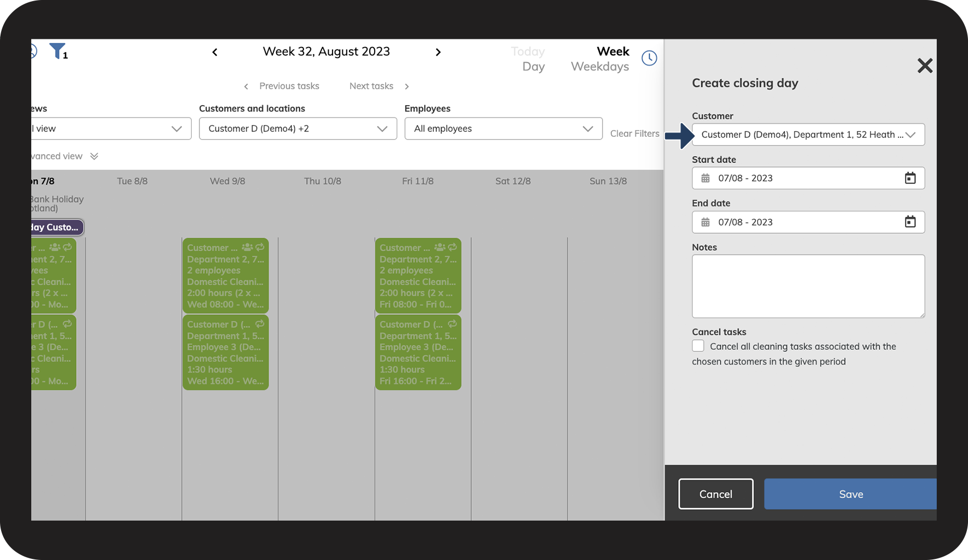The image size is (968, 560).
Task: Click the 'Sun 13/8' day header
Action: point(608,181)
